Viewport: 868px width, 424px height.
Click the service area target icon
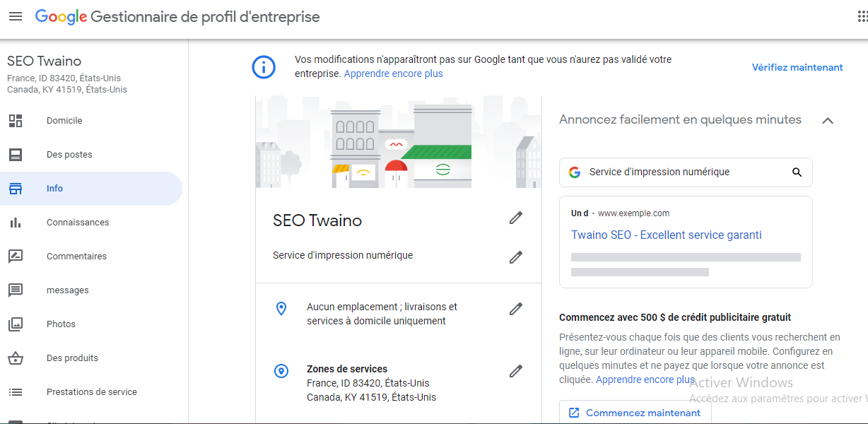click(281, 371)
